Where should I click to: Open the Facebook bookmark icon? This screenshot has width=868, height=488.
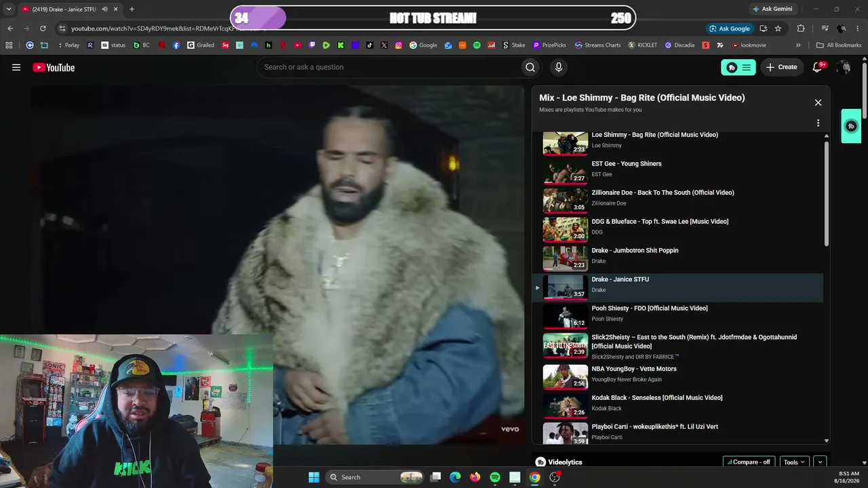point(176,45)
